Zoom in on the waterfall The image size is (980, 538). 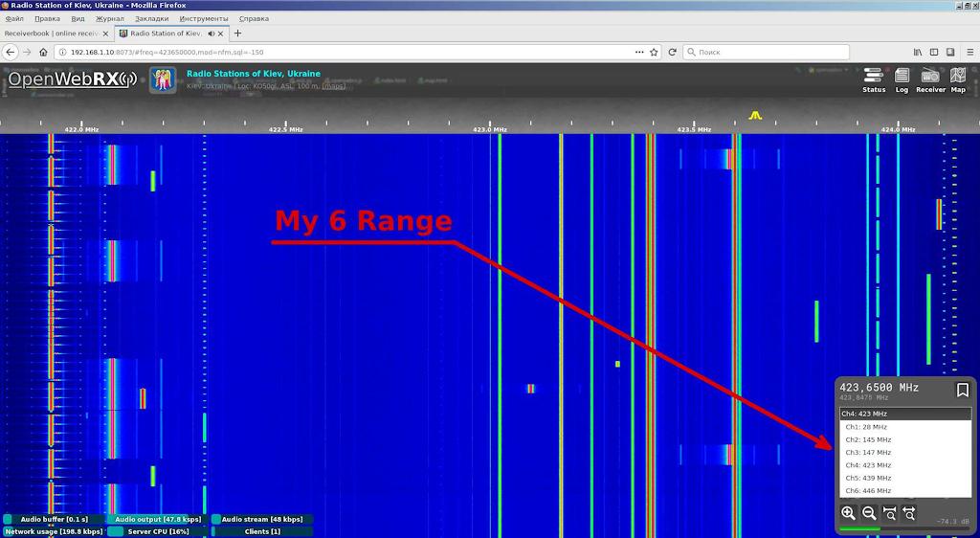848,513
